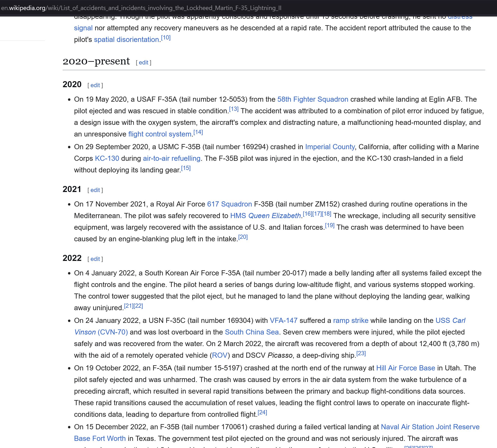Edit the 2020–present section
Image resolution: width=497 pixels, height=448 pixels.
144,62
